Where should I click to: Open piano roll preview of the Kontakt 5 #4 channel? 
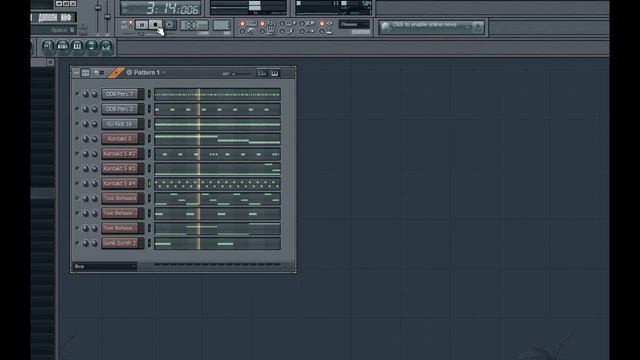(218, 184)
